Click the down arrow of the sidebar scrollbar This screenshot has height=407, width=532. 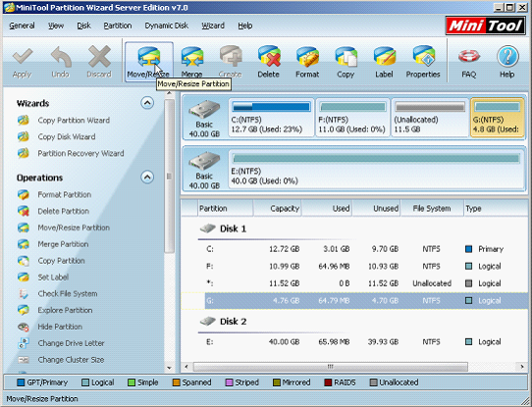[169, 368]
